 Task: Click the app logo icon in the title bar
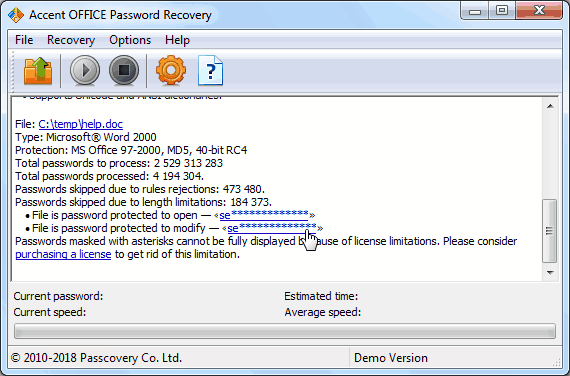pos(16,15)
